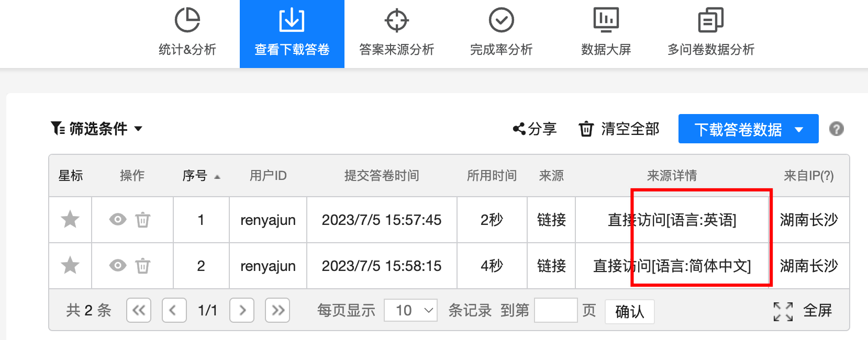This screenshot has height=340, width=868.
Task: Click the 湖南长沙 IP cell in row 2
Action: tap(809, 266)
